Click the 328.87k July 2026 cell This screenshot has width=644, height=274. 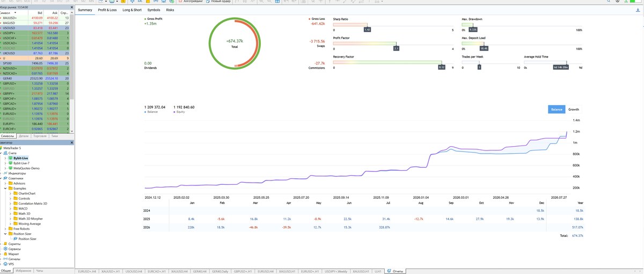click(383, 227)
